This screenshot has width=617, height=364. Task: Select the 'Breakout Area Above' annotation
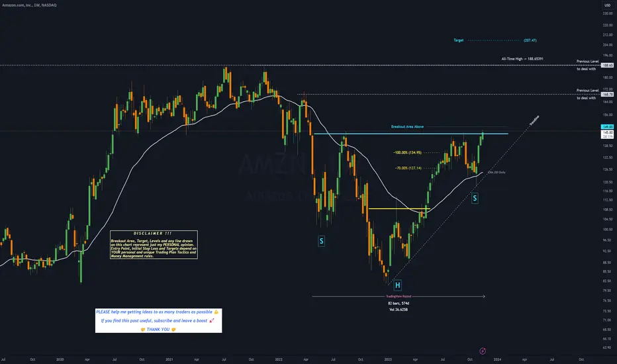pos(407,126)
